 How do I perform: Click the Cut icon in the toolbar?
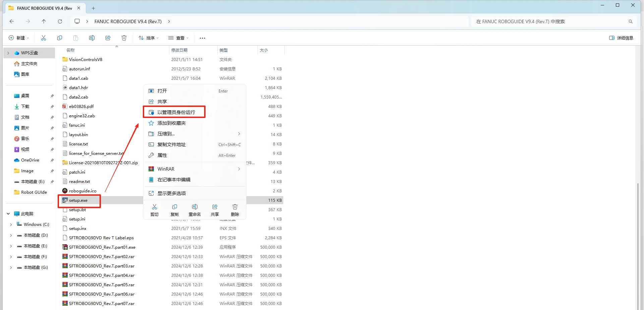pos(44,38)
